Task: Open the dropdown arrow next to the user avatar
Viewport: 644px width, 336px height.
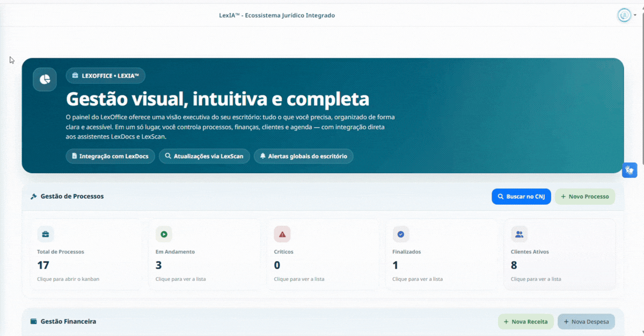Action: tap(634, 16)
